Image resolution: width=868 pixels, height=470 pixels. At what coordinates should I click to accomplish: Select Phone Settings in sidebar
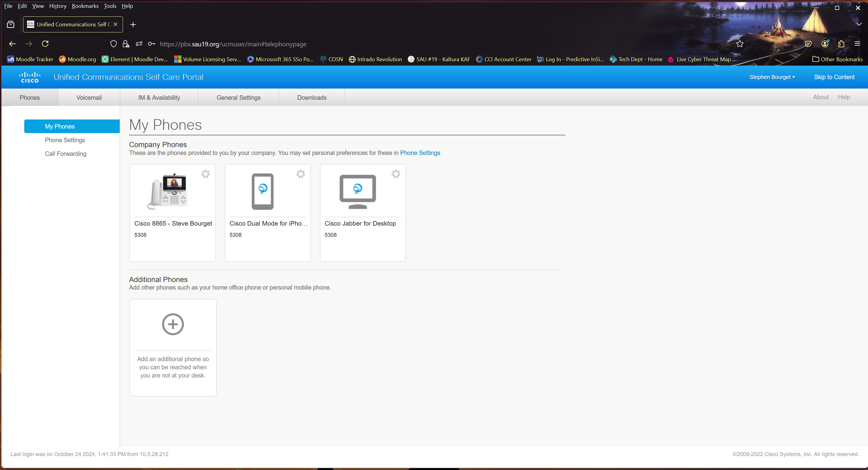[x=65, y=140]
